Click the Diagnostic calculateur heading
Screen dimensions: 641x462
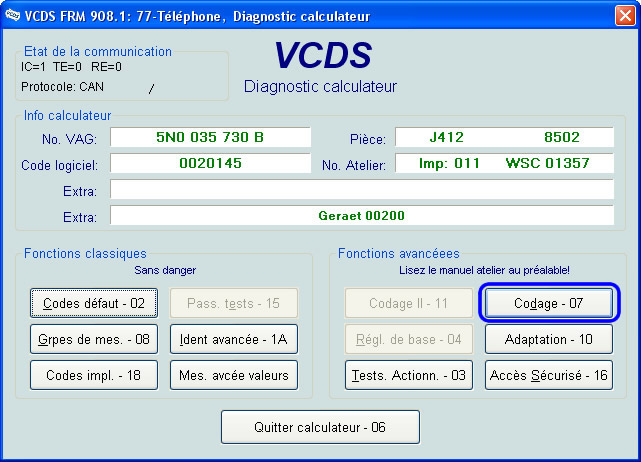[x=320, y=86]
